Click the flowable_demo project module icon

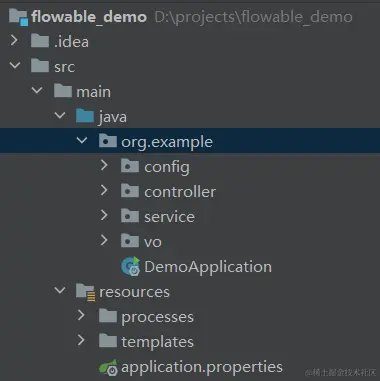pyautogui.click(x=19, y=17)
